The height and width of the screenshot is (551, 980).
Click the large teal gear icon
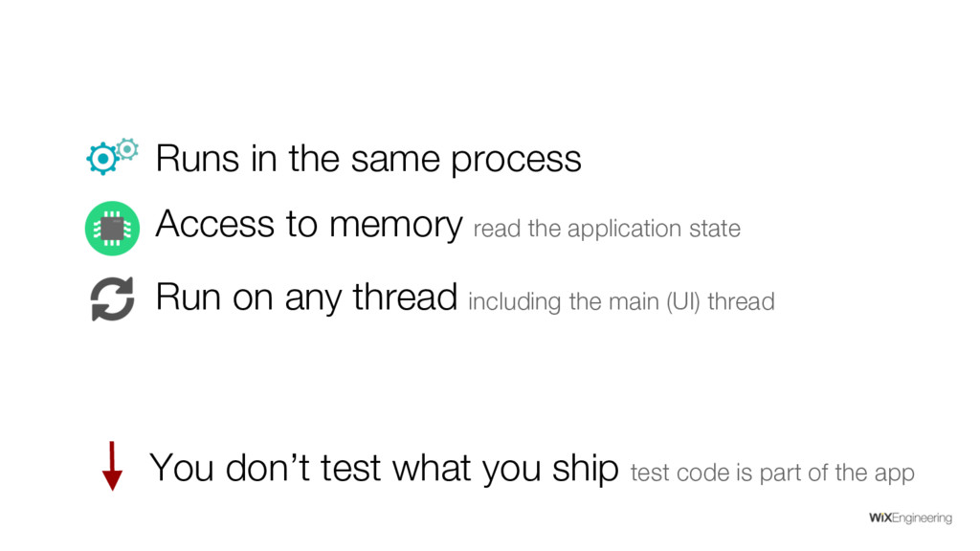101,160
